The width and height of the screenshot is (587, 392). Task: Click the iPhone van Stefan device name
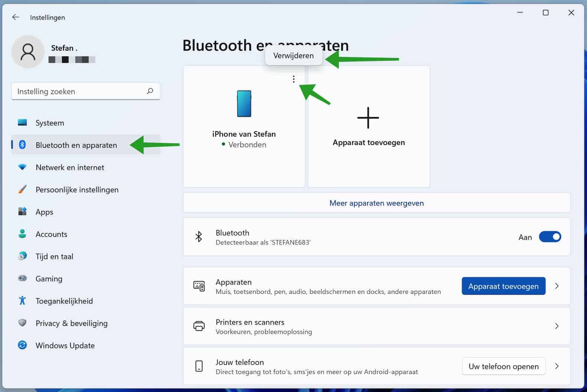[x=244, y=134]
